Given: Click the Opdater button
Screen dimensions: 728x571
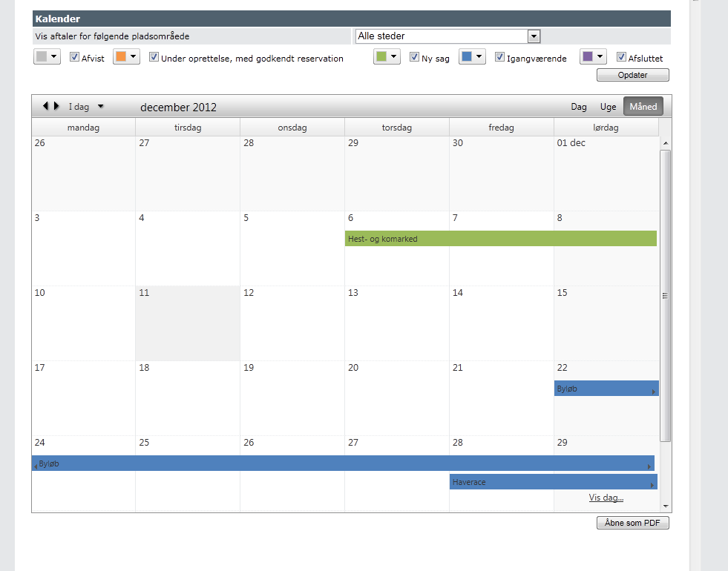Looking at the screenshot, I should [x=632, y=75].
